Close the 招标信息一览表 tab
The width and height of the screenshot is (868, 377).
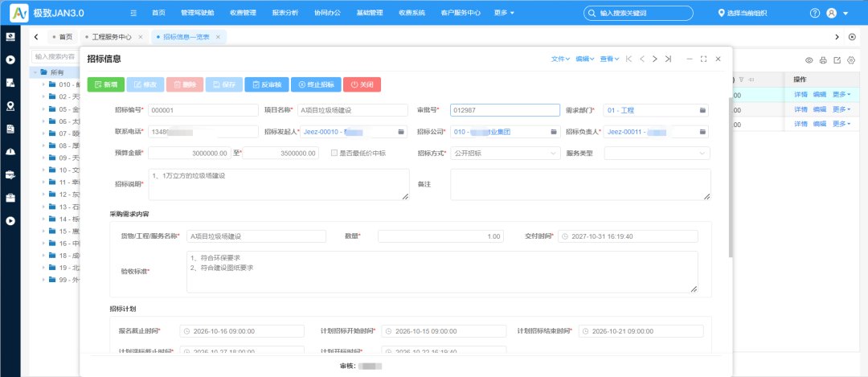pyautogui.click(x=218, y=37)
